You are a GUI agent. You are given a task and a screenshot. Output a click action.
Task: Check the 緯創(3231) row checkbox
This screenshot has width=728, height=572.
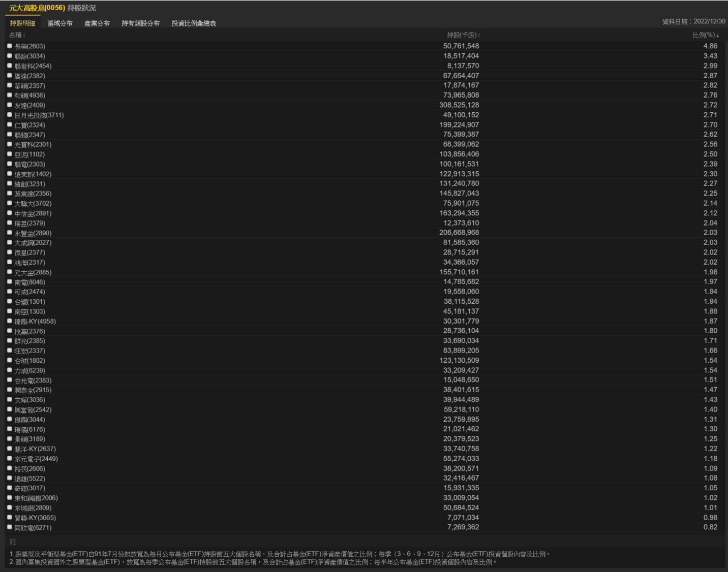point(10,183)
